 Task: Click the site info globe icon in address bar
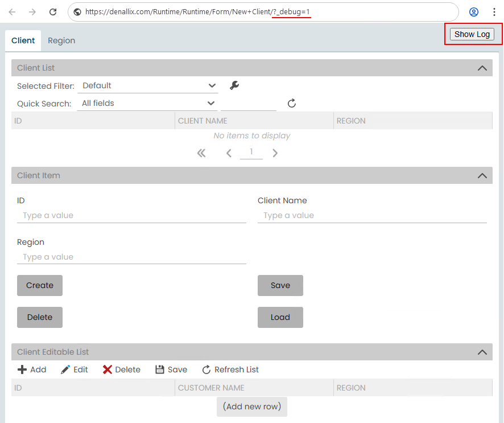point(77,12)
